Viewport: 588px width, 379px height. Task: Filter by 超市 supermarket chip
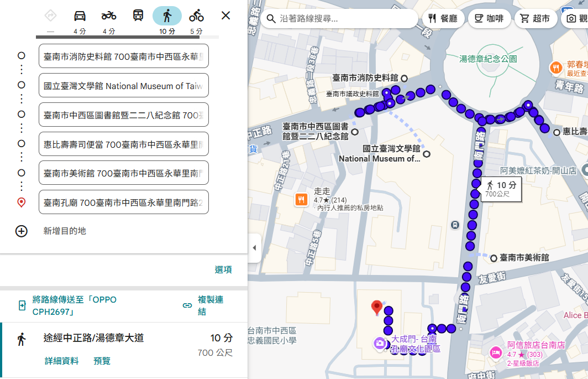pyautogui.click(x=535, y=18)
